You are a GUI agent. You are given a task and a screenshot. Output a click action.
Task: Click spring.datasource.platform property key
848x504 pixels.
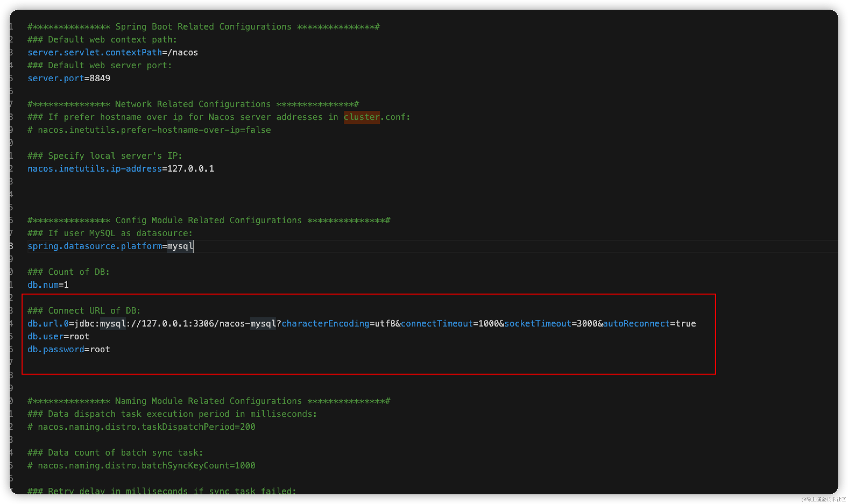click(95, 246)
